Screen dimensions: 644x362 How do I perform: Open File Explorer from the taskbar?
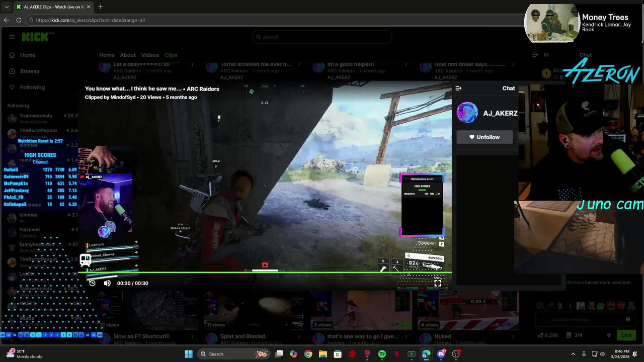[x=323, y=354]
